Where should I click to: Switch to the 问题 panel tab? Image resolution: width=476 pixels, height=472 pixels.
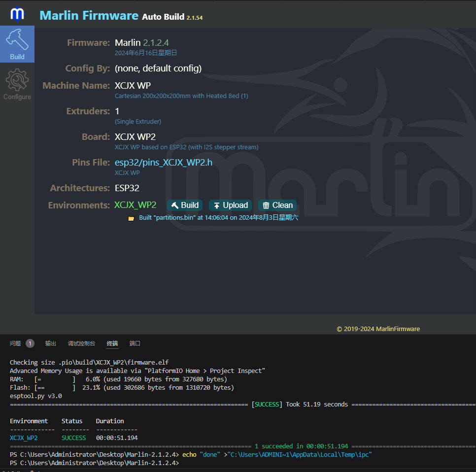[15, 343]
